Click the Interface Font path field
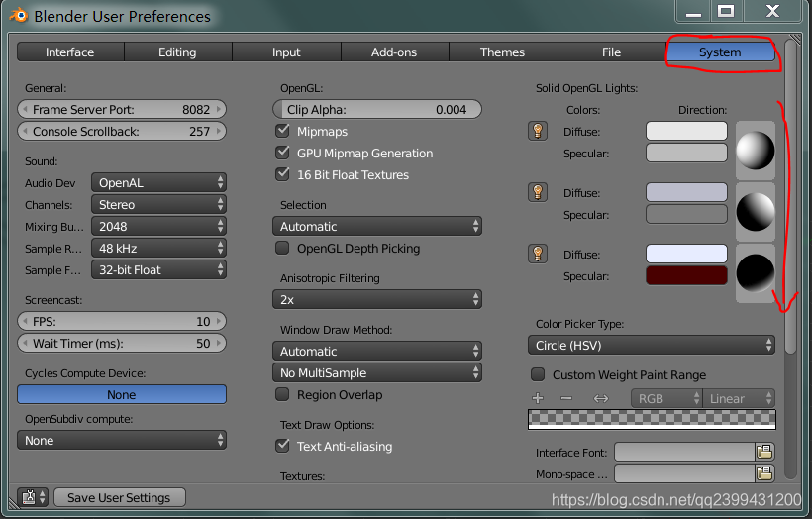The image size is (812, 519). coord(684,453)
